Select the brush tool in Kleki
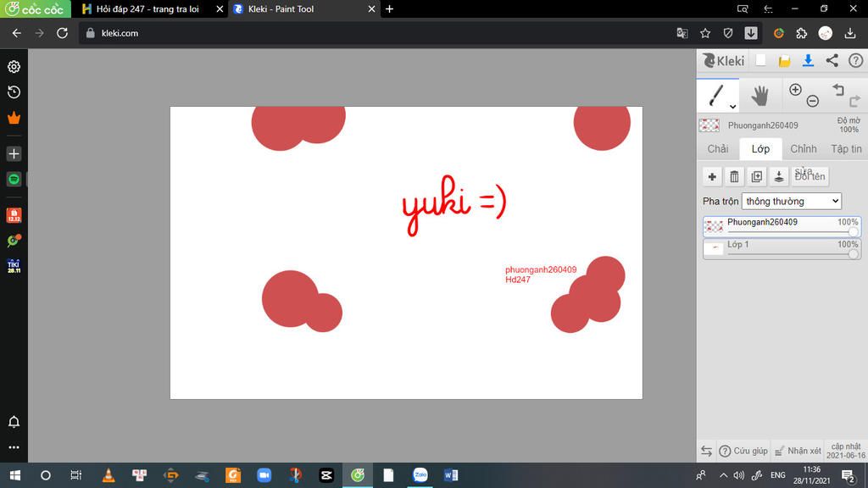The height and width of the screenshot is (488, 868). point(717,96)
